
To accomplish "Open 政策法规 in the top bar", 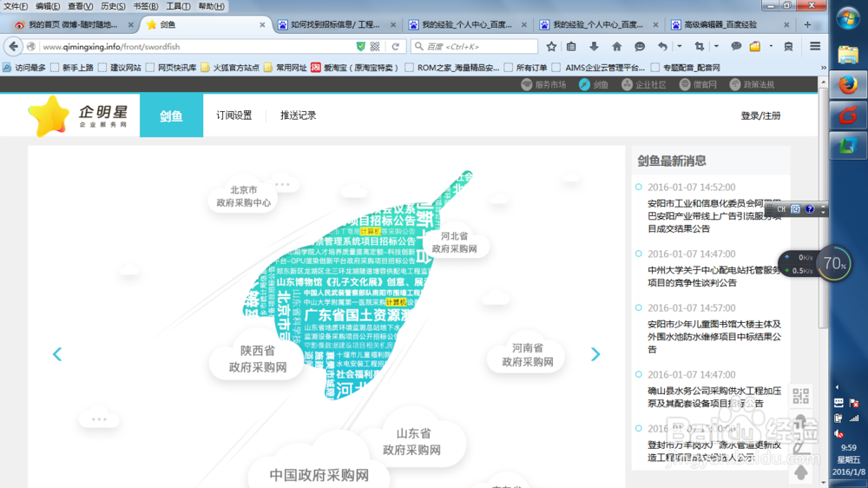I will coord(753,84).
